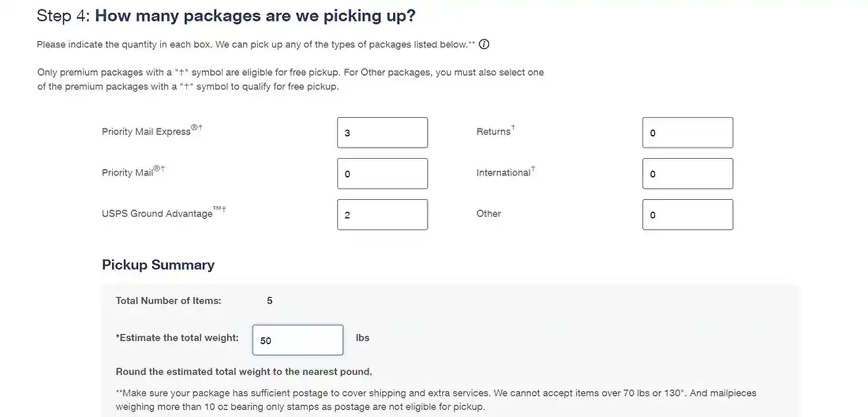Click the Step 4 heading text

point(226,15)
